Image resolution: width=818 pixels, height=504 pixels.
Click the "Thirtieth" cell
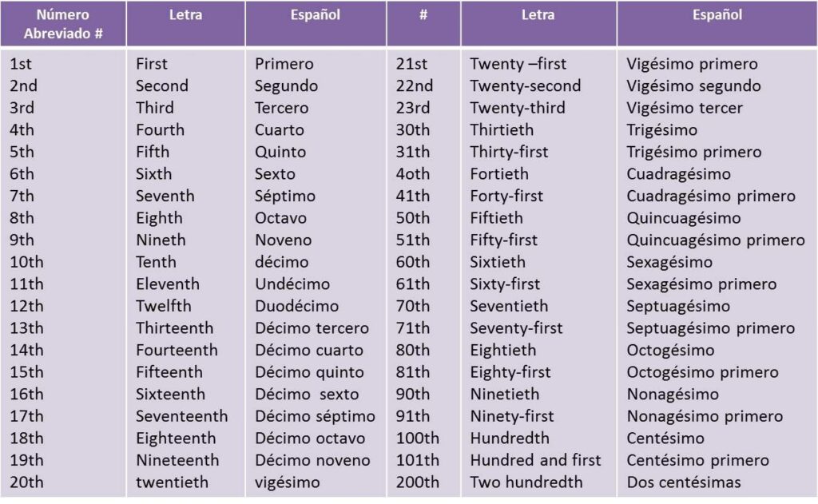coord(502,130)
